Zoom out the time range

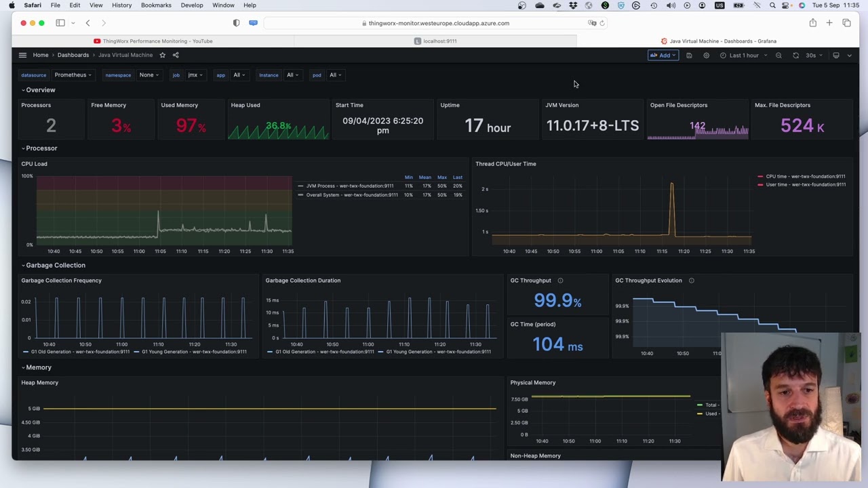(778, 56)
